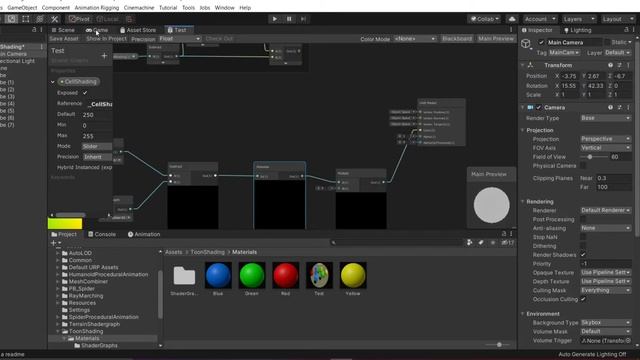Click the Pause button in toolbar

[x=289, y=19]
